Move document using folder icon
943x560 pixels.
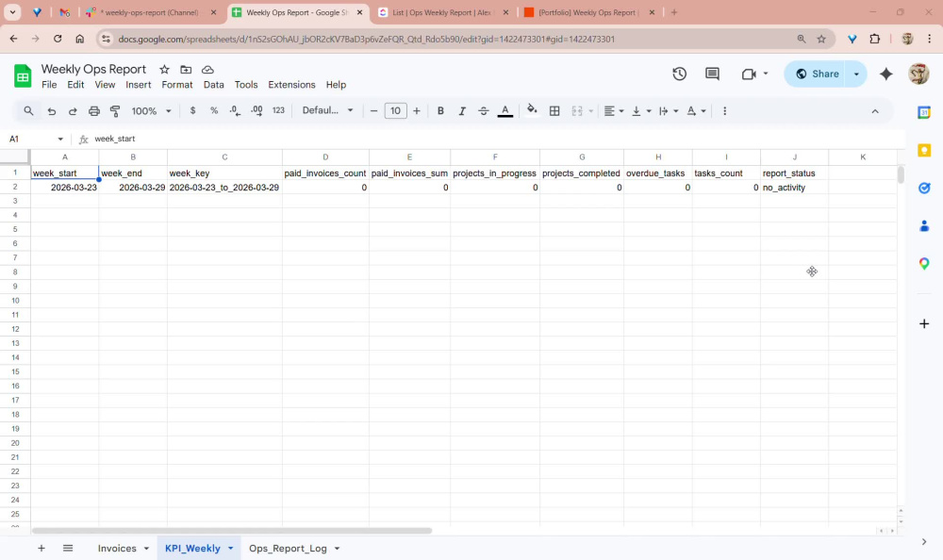[186, 69]
